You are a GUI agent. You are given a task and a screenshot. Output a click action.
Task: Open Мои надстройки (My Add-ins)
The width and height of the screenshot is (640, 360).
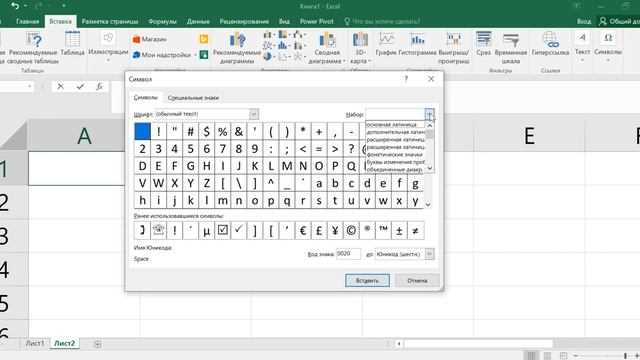(x=162, y=55)
